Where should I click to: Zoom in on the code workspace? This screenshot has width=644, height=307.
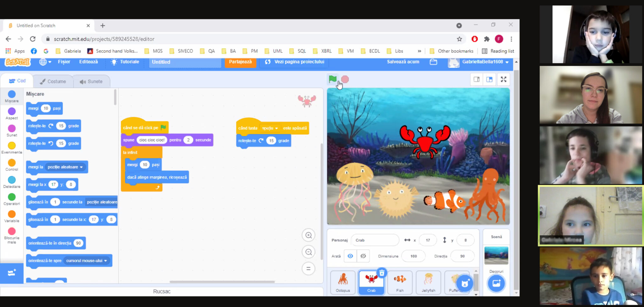pos(308,235)
